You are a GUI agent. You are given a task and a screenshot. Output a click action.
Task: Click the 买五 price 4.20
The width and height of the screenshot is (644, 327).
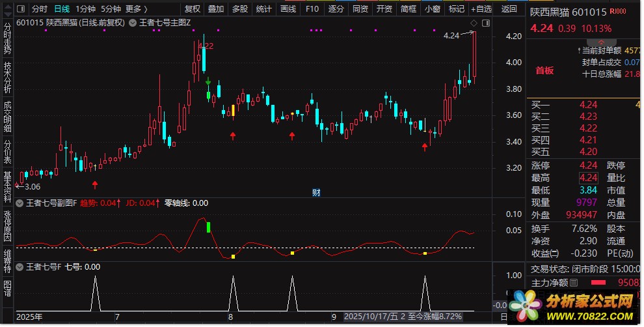click(x=588, y=152)
